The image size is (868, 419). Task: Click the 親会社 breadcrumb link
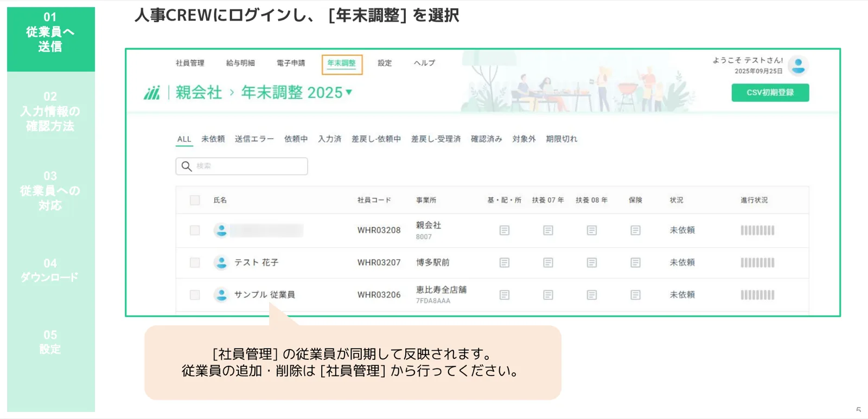pyautogui.click(x=199, y=93)
